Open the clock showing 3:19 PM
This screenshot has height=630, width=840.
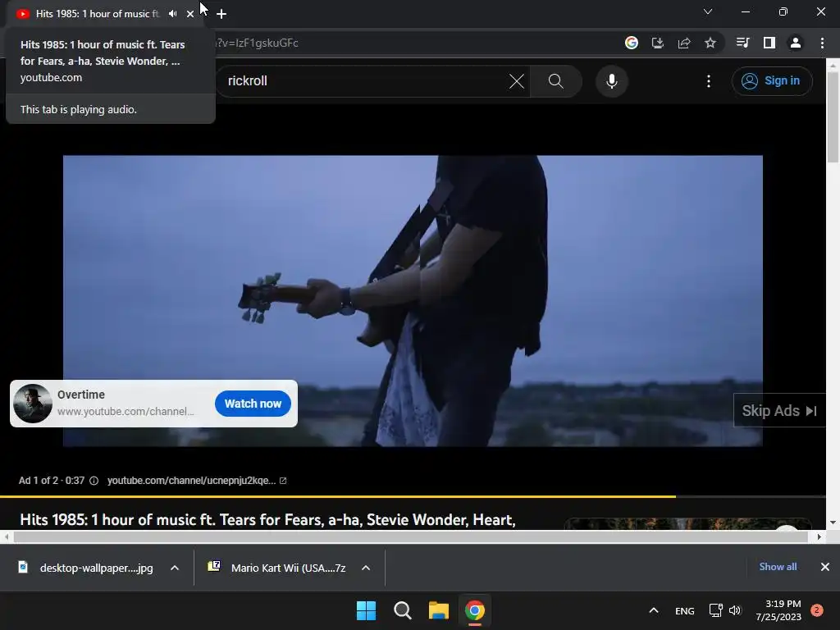[x=778, y=610]
